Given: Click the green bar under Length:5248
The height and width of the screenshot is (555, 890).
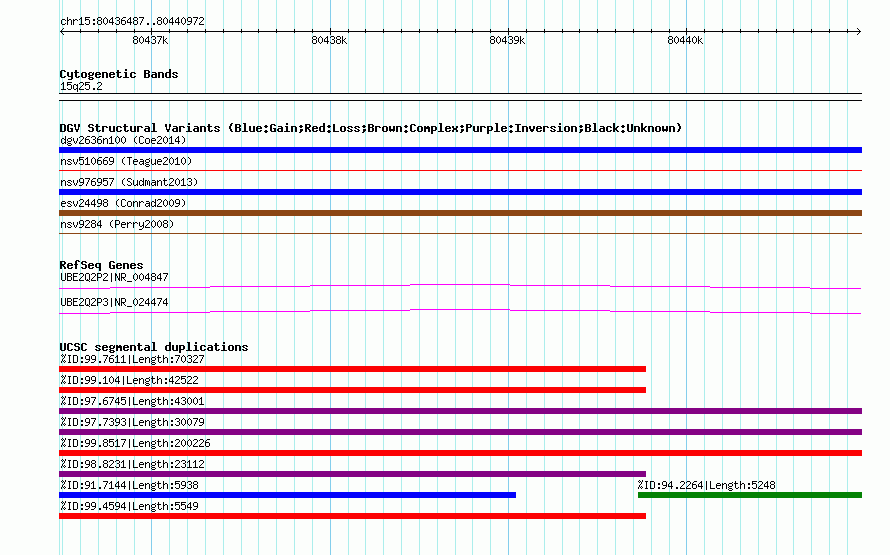Looking at the screenshot, I should tap(750, 495).
